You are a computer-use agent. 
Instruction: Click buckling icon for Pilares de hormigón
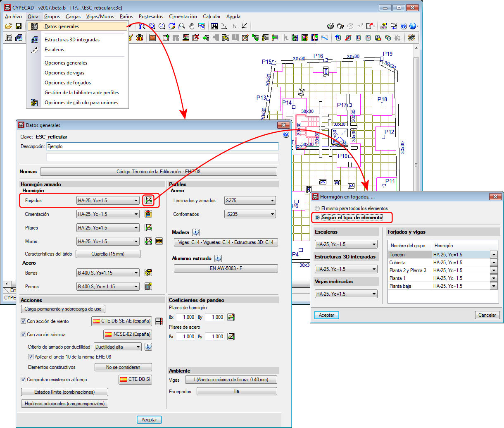(231, 317)
